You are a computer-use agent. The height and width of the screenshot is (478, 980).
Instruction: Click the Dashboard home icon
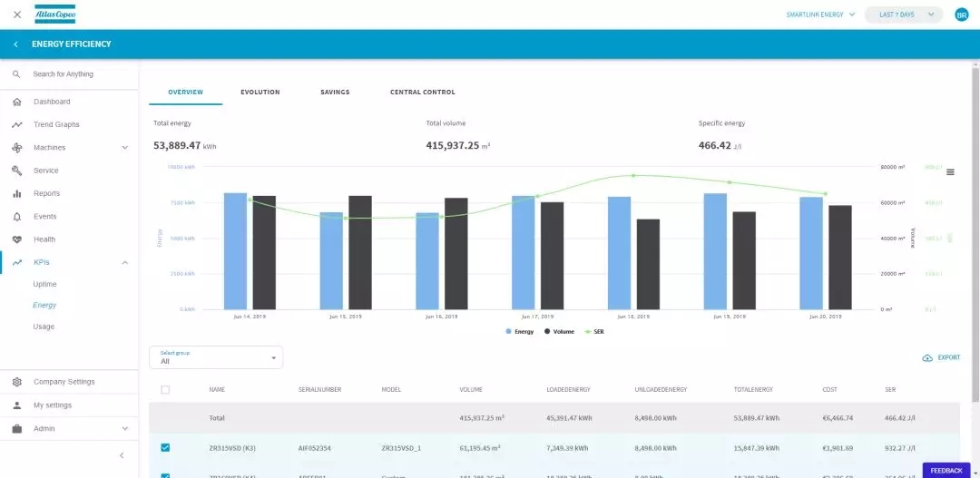[x=17, y=102]
